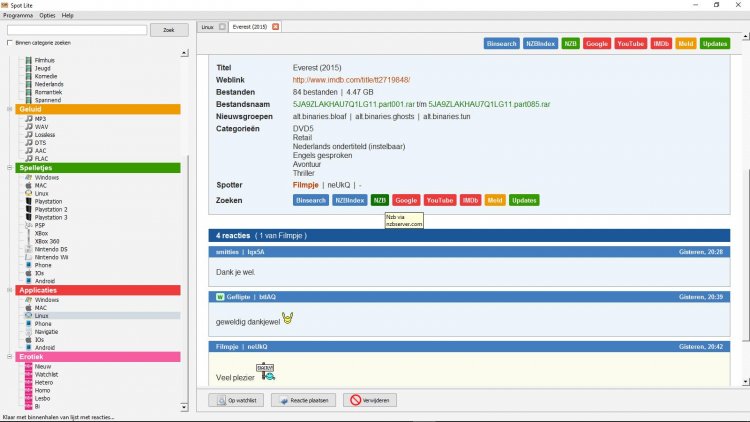Select the Nieuw icon under Erotiek

pos(29,366)
